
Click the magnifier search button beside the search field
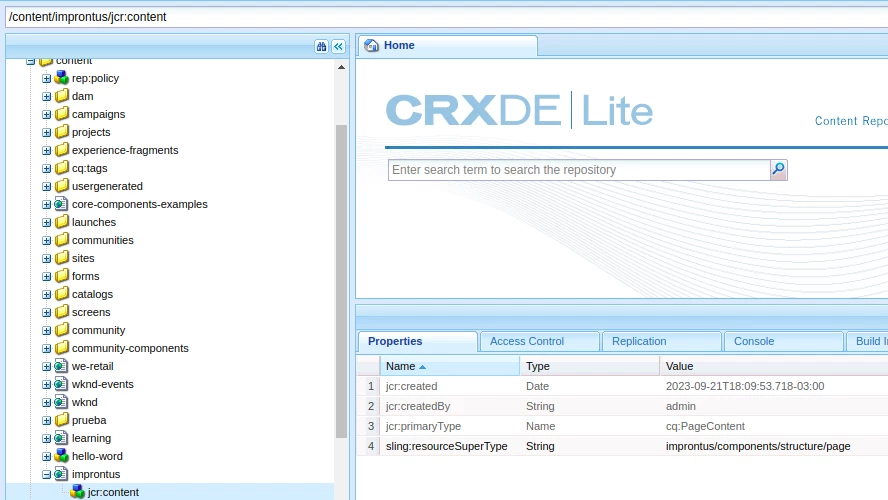coord(778,169)
